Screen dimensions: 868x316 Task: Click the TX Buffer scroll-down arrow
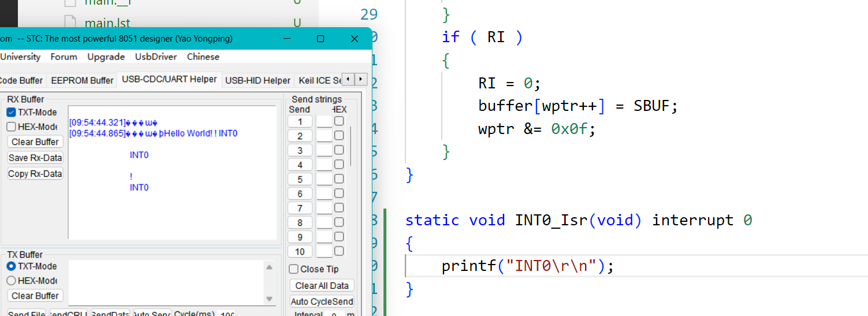(270, 299)
